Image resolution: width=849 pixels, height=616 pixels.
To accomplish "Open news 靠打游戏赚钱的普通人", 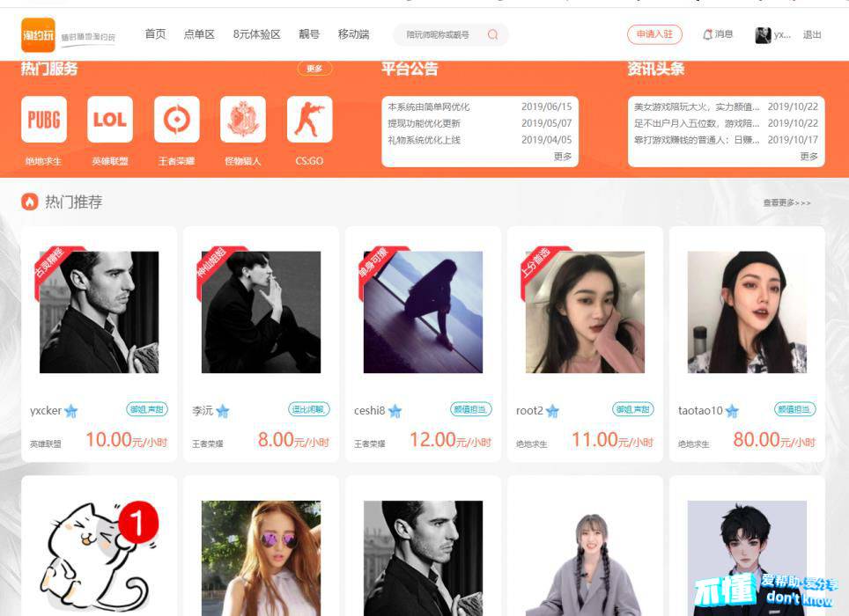I will pos(697,140).
